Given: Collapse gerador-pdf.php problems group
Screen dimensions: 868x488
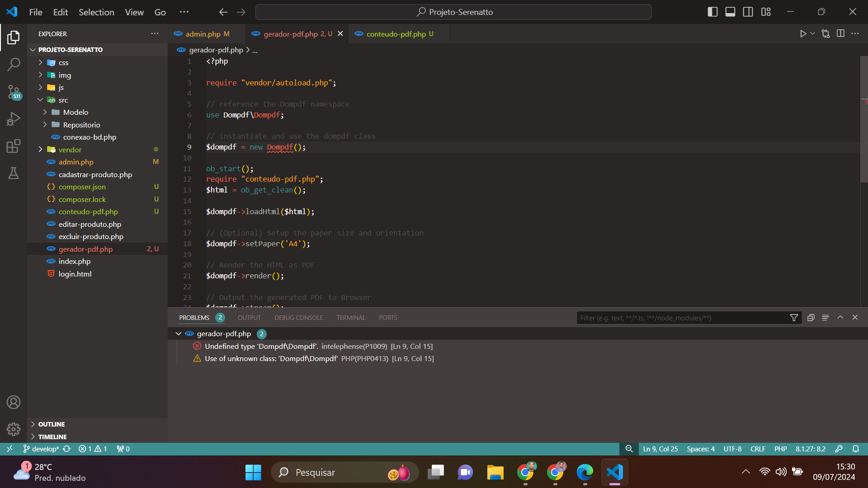Looking at the screenshot, I should [x=179, y=334].
